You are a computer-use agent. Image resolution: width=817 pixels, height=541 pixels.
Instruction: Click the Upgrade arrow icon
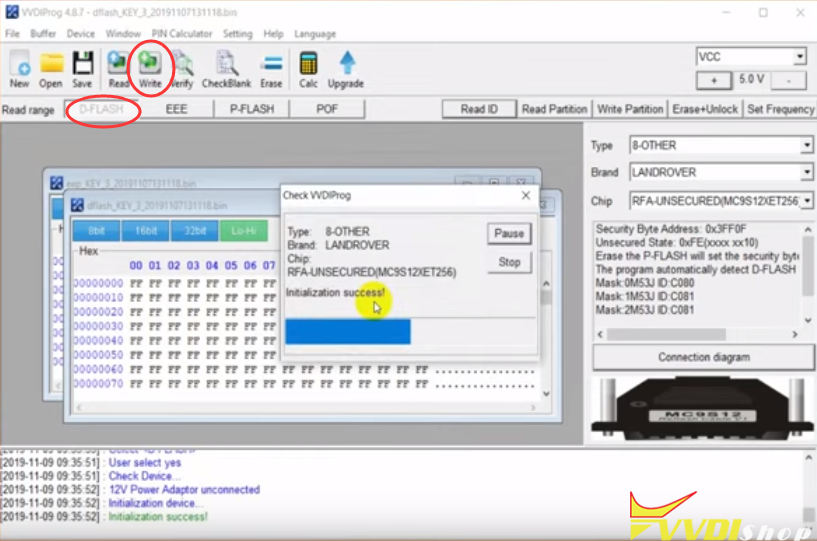(346, 69)
